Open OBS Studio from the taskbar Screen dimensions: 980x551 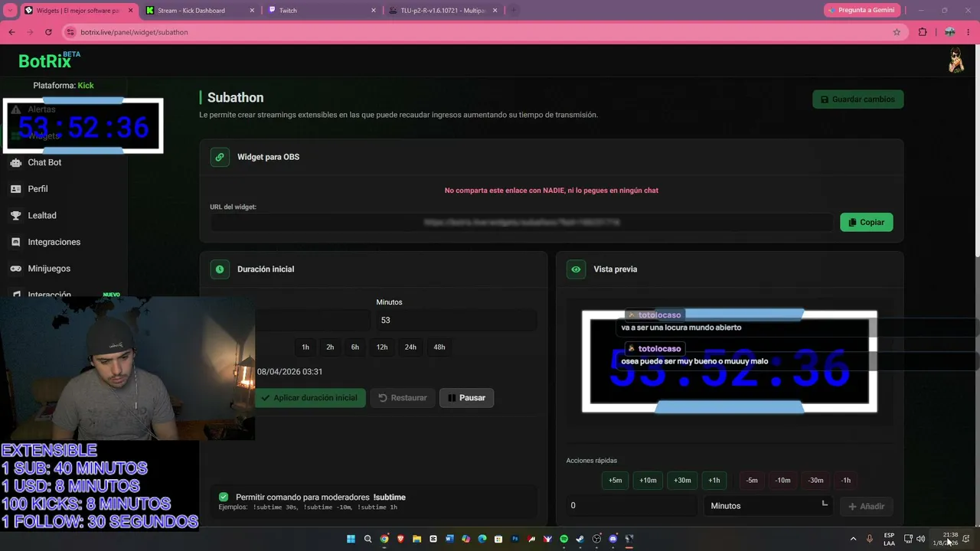pos(596,539)
